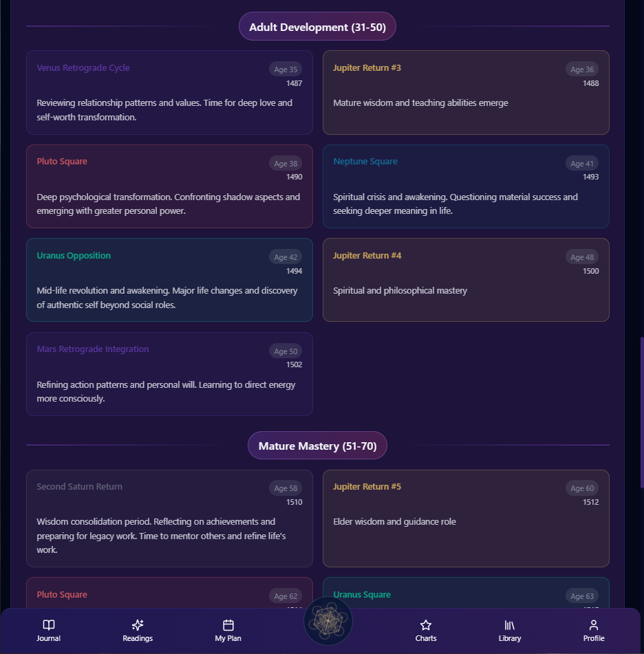Click the My Plan calendar icon

[x=228, y=625]
